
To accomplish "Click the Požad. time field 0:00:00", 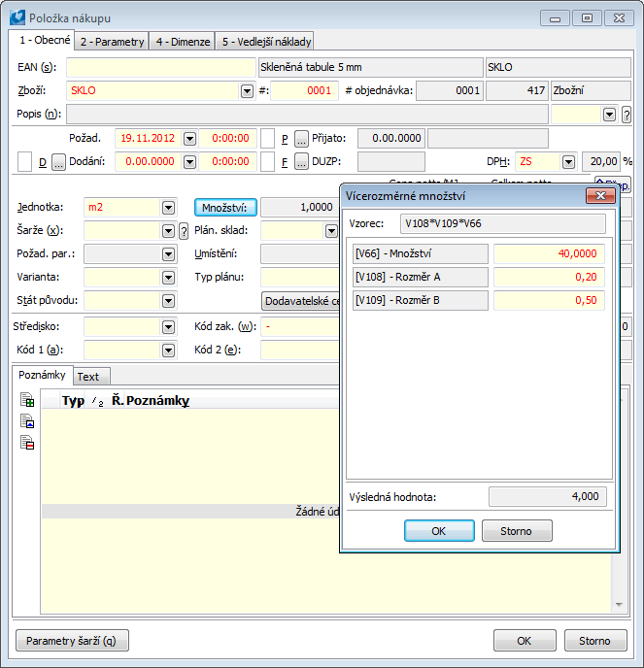I will (228, 139).
